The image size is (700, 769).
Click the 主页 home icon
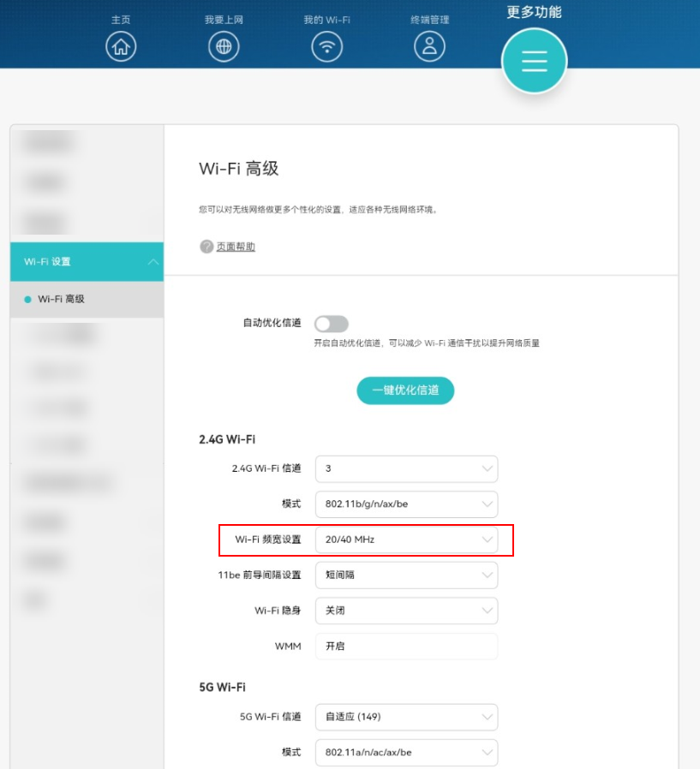(x=120, y=46)
